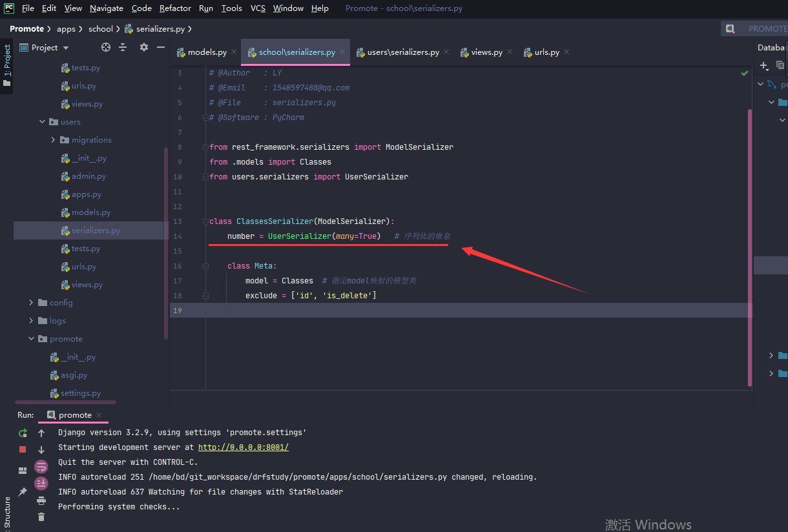This screenshot has width=788, height=532.
Task: Expand the config folder
Action: 31,303
